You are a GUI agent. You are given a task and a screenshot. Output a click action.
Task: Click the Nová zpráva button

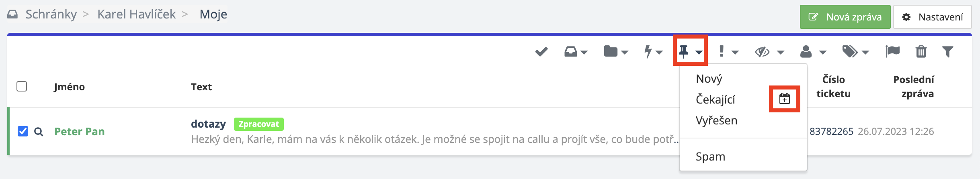point(845,17)
